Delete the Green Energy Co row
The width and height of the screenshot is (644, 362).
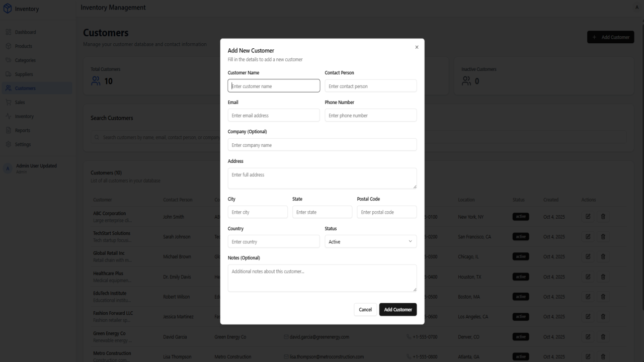click(603, 336)
